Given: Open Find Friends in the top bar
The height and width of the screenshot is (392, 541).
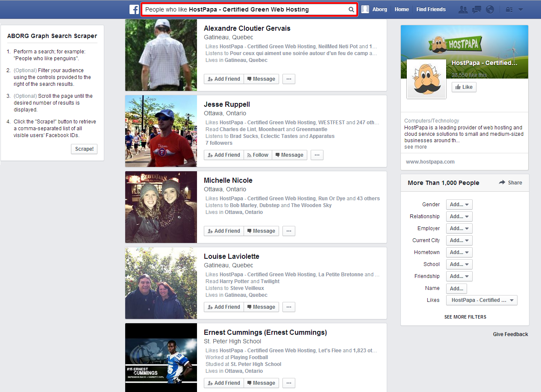Looking at the screenshot, I should point(431,9).
